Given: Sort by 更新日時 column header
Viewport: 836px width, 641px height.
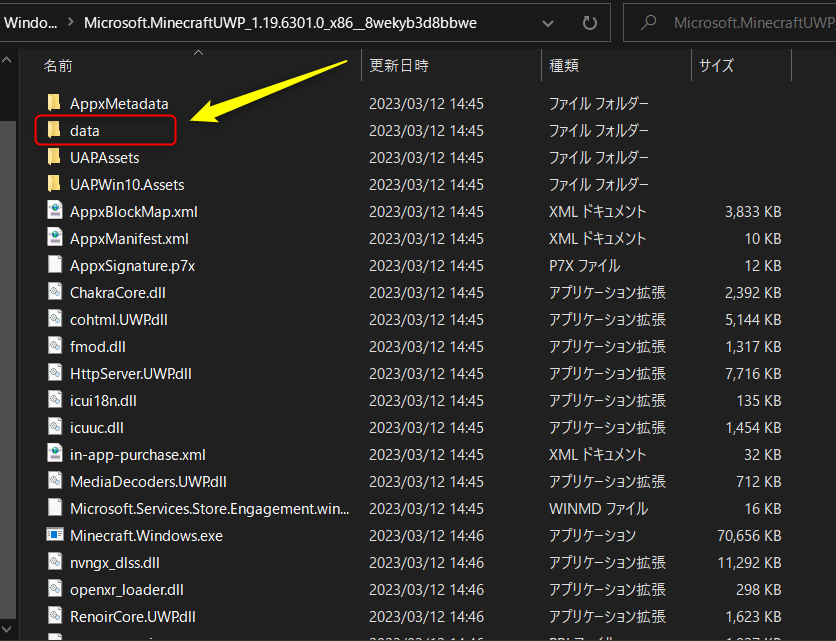Looking at the screenshot, I should (x=399, y=66).
